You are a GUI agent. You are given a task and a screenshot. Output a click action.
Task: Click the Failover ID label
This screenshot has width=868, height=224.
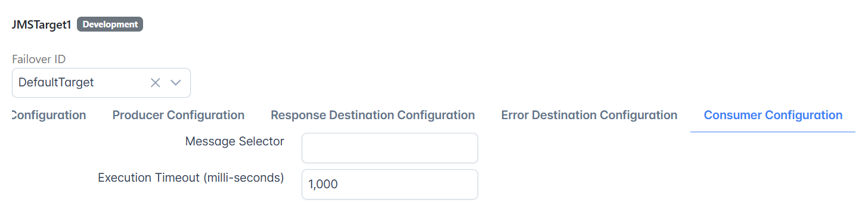pos(39,59)
